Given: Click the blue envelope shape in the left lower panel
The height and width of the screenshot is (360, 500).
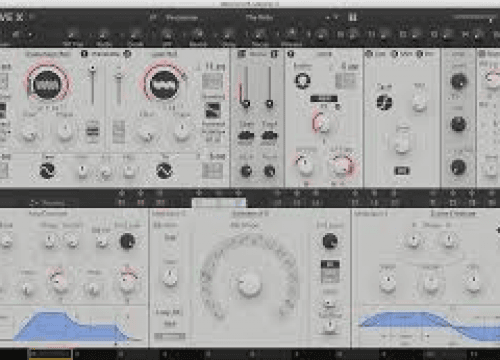Looking at the screenshot, I should click(x=72, y=327).
